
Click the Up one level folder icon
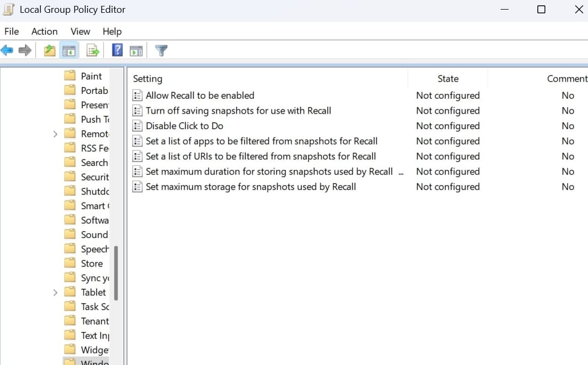tap(50, 51)
